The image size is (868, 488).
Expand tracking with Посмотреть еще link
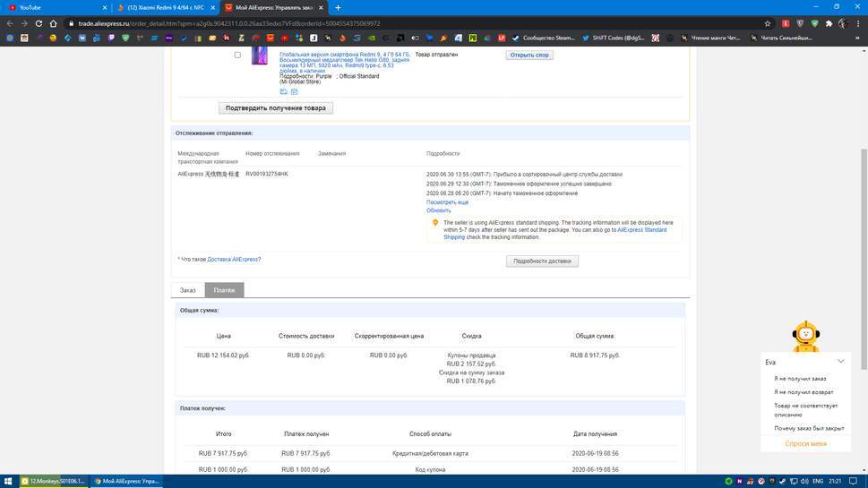pos(447,202)
